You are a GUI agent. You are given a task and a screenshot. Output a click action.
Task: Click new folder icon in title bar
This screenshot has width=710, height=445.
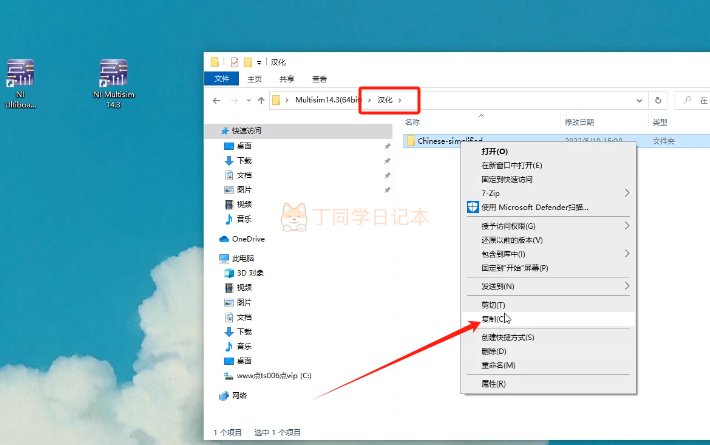(248, 62)
